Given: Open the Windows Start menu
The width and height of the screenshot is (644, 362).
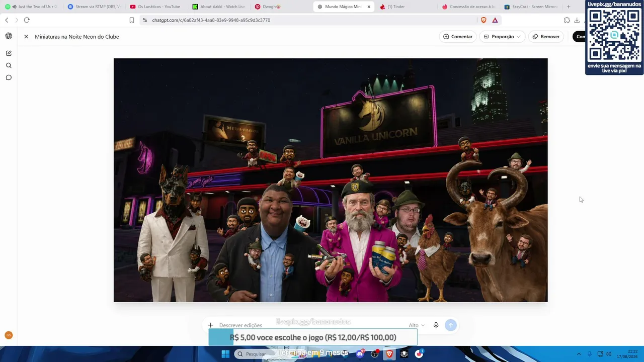Looking at the screenshot, I should (x=226, y=354).
